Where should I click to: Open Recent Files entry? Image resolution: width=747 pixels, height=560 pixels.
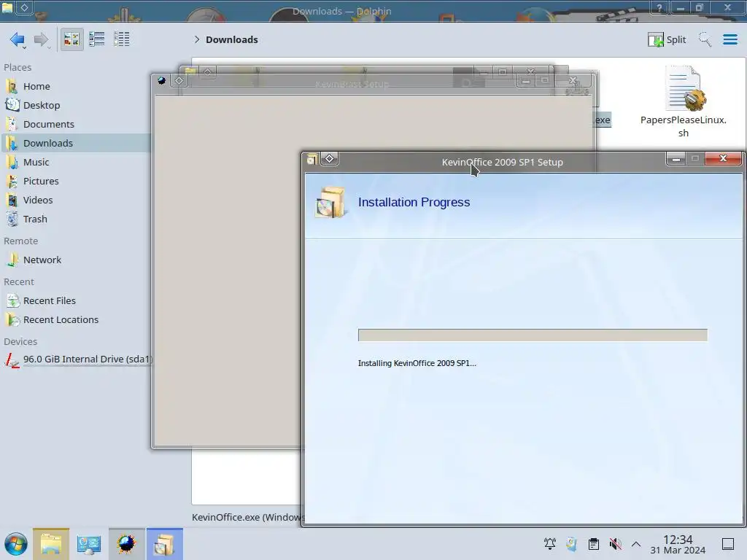click(x=76, y=301)
